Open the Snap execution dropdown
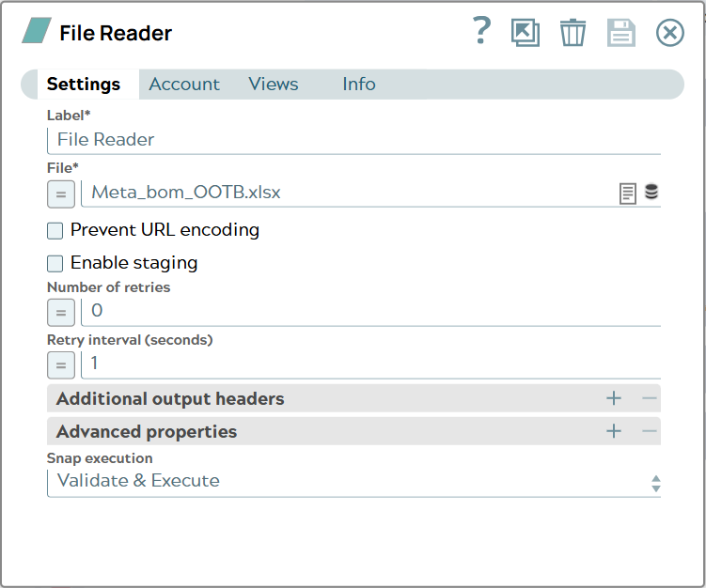Image resolution: width=706 pixels, height=588 pixels. point(353,483)
